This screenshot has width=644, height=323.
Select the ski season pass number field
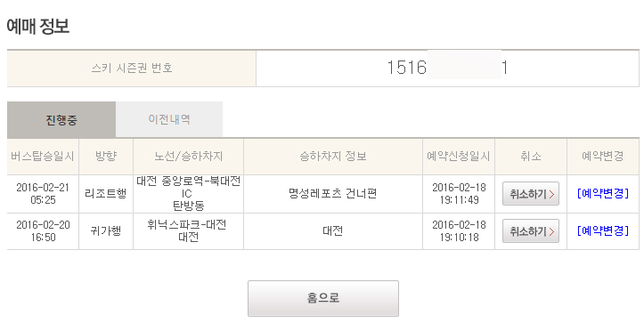[x=448, y=69]
